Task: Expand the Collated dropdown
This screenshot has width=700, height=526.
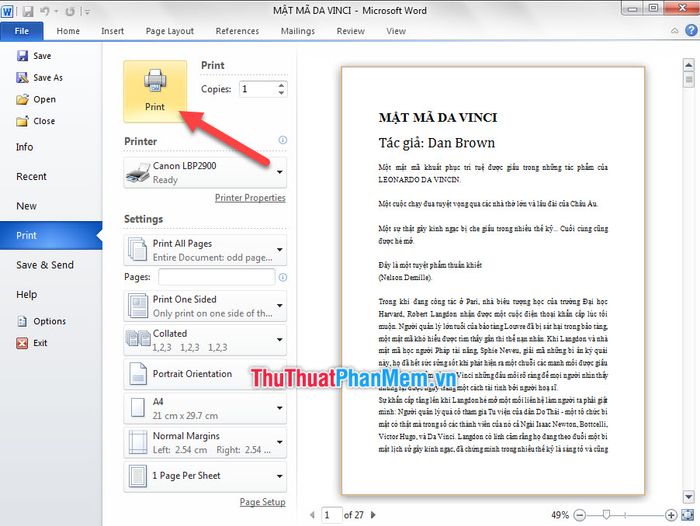Action: click(205, 340)
